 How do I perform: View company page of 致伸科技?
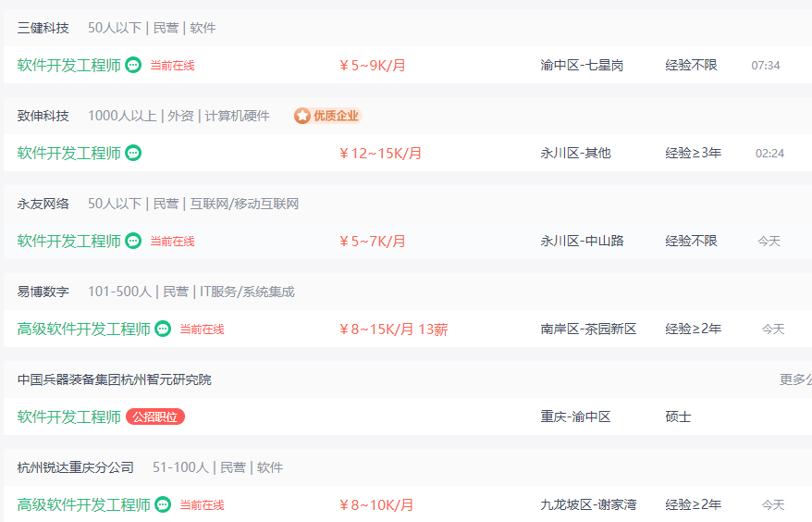tap(43, 116)
